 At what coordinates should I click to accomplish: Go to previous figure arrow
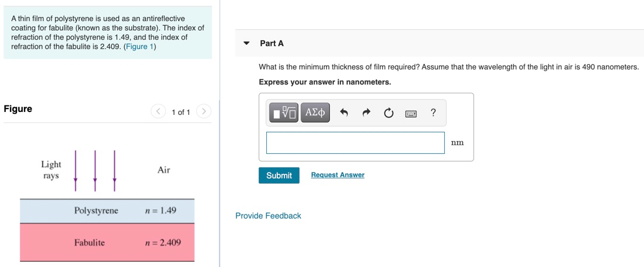158,111
